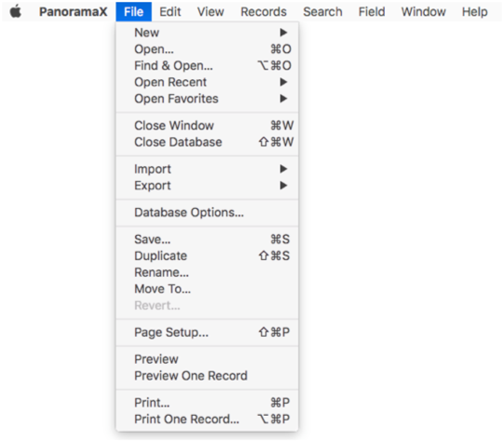Image resolution: width=504 pixels, height=442 pixels.
Task: Open Database Options...
Action: [207, 213]
